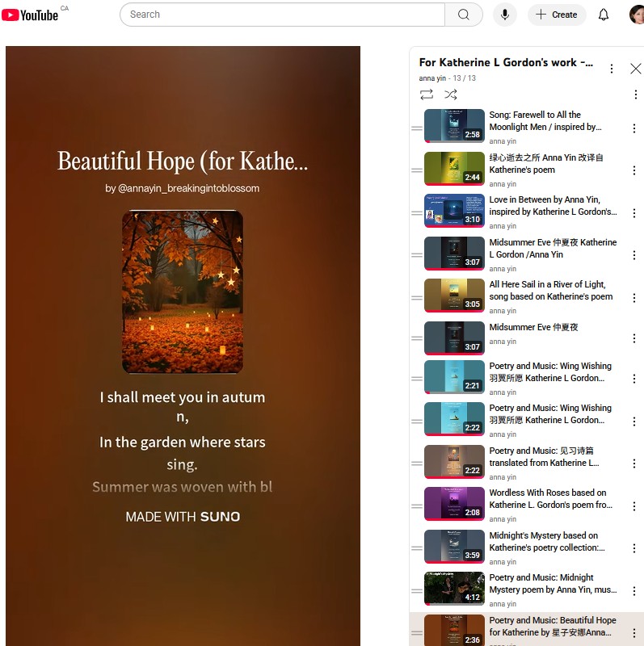Select Midnight's Mystery 3:59 thumbnail
The height and width of the screenshot is (646, 644).
point(454,546)
